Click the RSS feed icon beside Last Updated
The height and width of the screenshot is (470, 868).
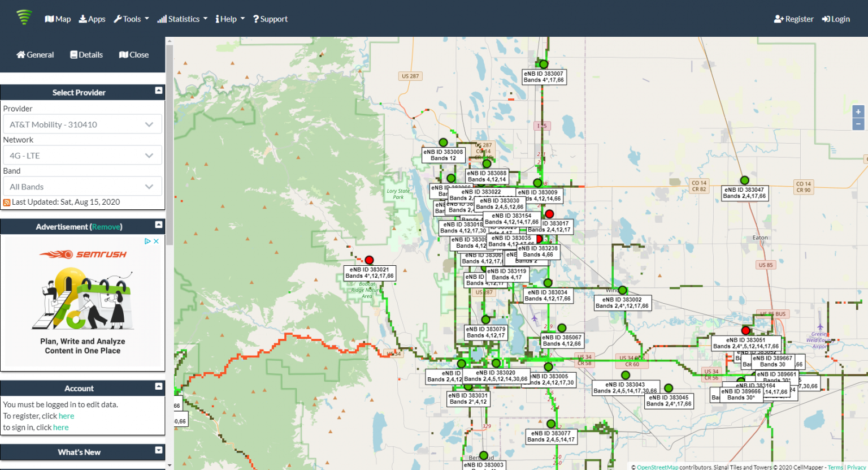(x=6, y=202)
